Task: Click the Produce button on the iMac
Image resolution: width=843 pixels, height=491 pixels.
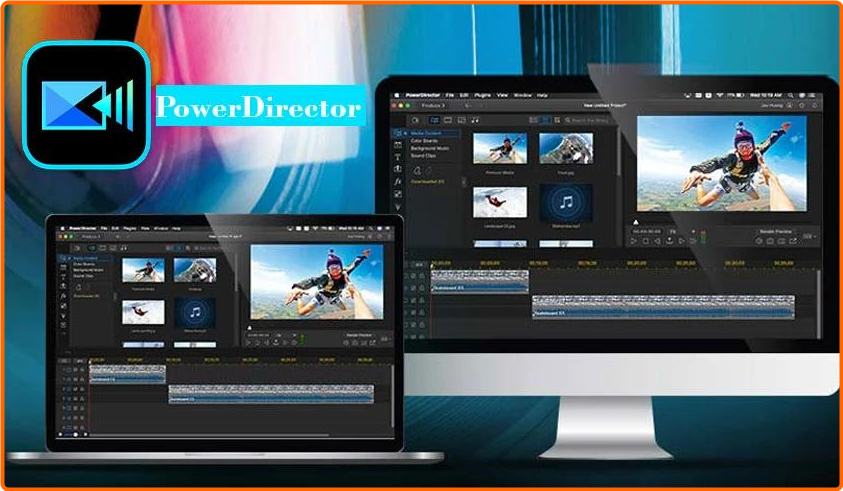Action: tap(433, 105)
